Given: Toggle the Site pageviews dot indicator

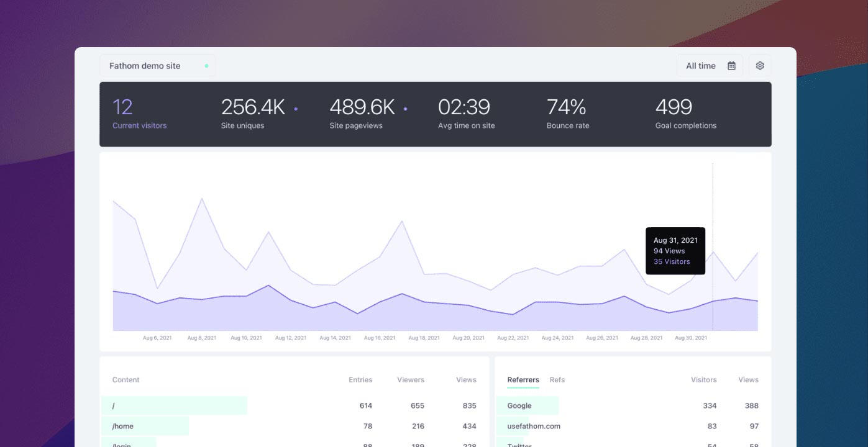Looking at the screenshot, I should [405, 109].
